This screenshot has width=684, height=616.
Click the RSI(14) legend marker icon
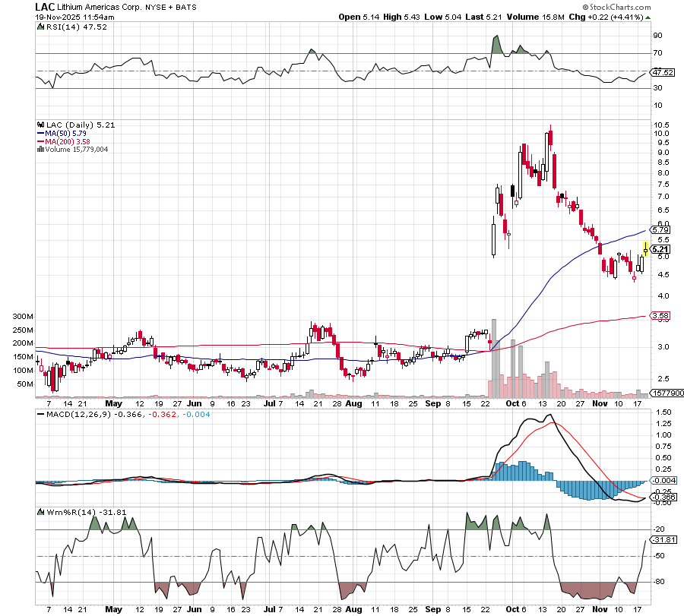coord(40,27)
